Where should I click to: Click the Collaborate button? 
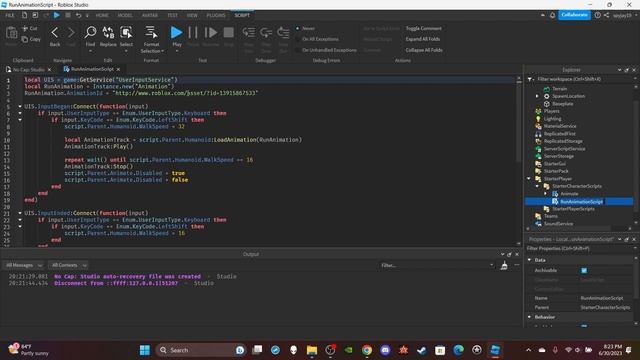(574, 15)
